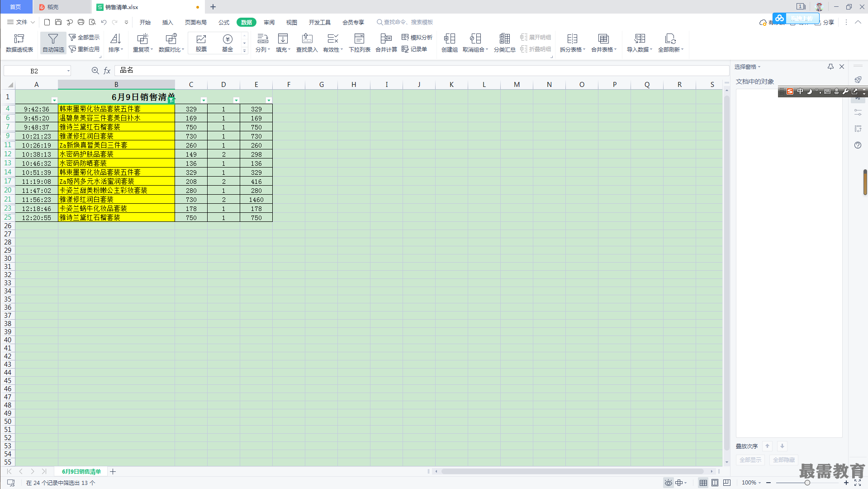Click the 全部刷新 refresh all icon
This screenshot has width=868, height=489.
click(x=671, y=43)
